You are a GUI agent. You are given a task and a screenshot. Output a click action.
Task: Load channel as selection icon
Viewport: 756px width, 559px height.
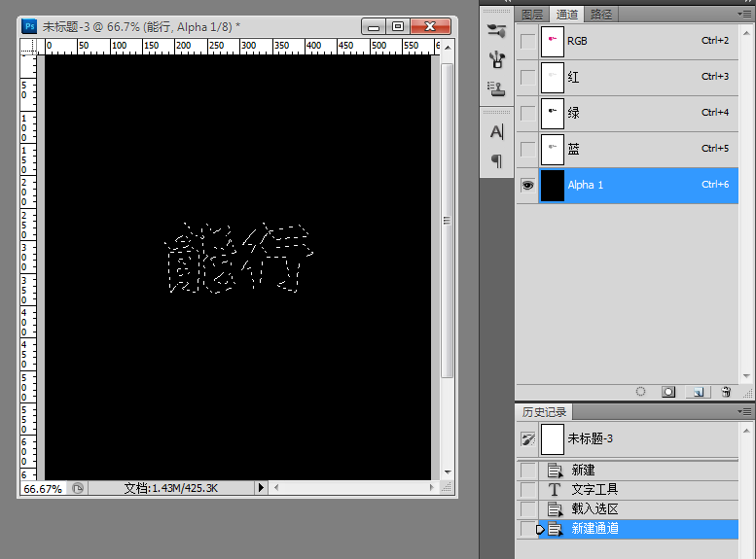640,392
